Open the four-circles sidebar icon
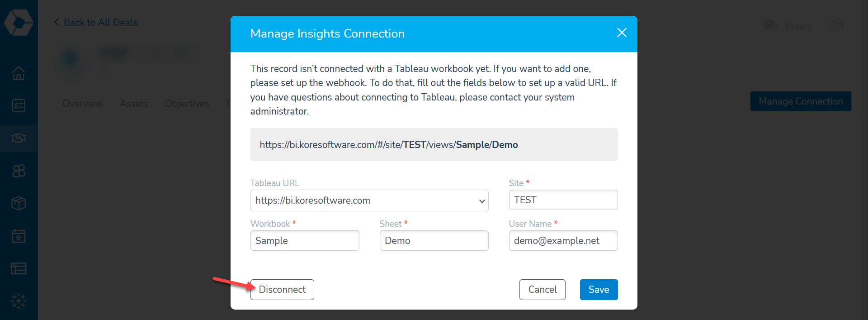Viewport: 868px width, 320px height. point(19,171)
